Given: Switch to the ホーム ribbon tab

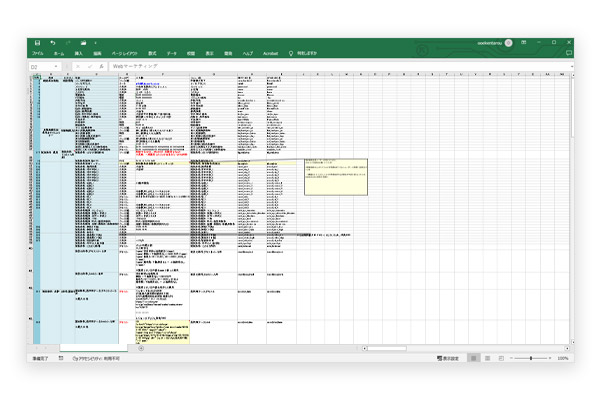Looking at the screenshot, I should [x=59, y=53].
